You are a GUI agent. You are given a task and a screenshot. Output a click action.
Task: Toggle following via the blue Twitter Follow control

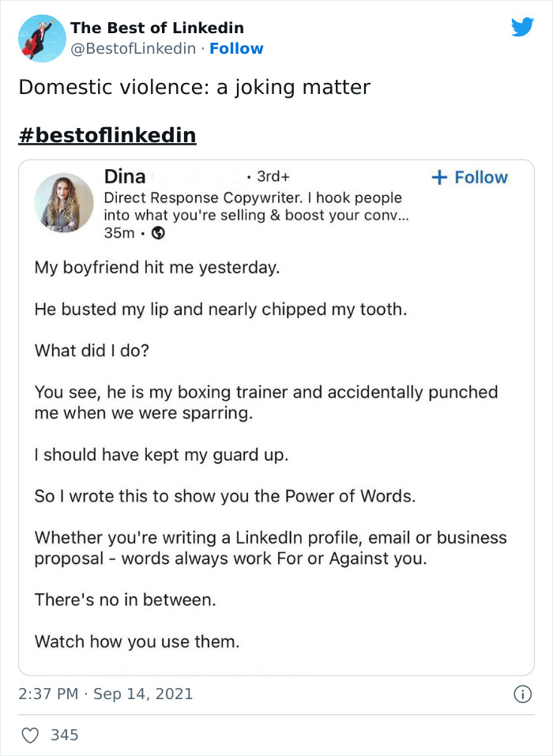click(236, 49)
